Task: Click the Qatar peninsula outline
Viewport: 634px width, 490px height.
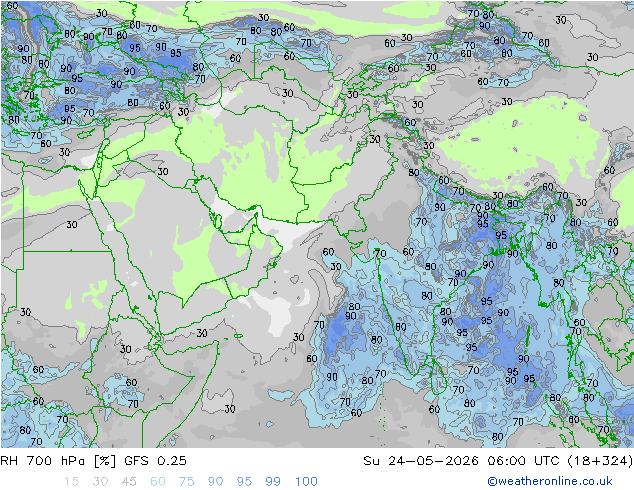Action: (x=217, y=221)
